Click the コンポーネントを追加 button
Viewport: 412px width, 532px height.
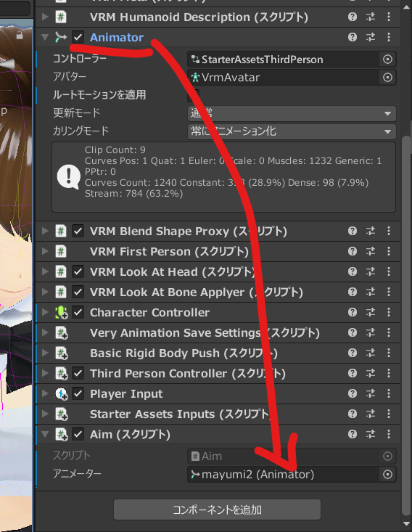click(217, 510)
